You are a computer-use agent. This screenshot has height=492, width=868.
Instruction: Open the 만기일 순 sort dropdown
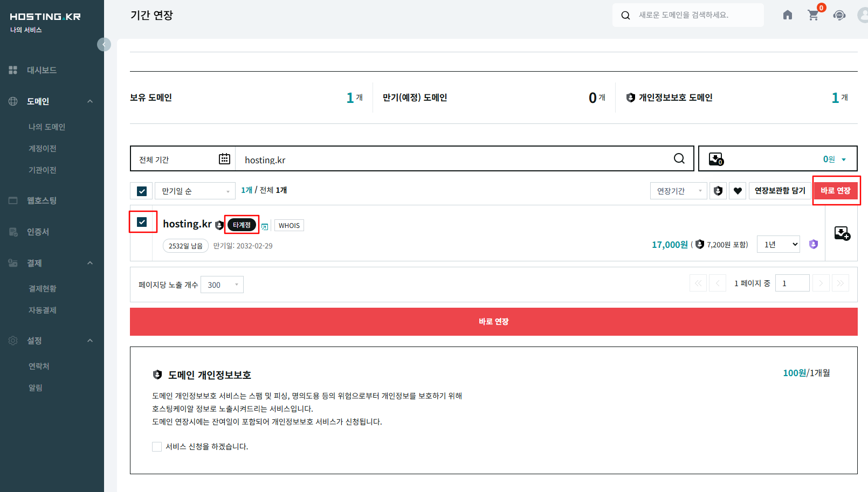click(195, 191)
